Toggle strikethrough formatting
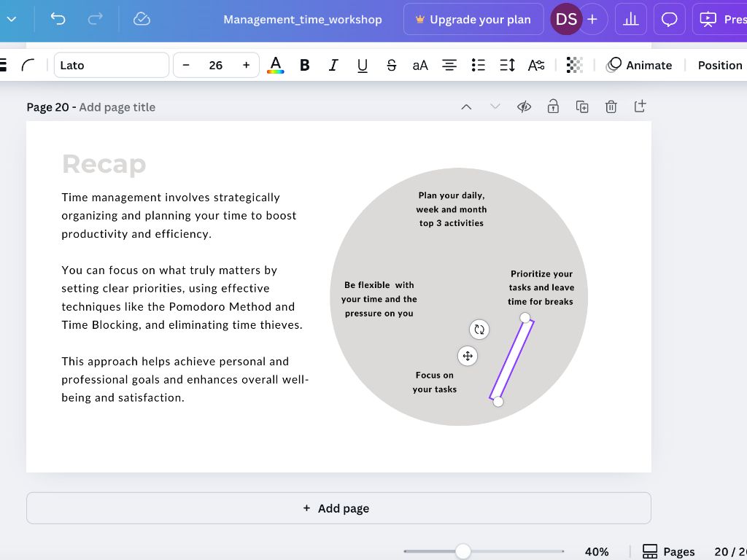 [x=391, y=65]
